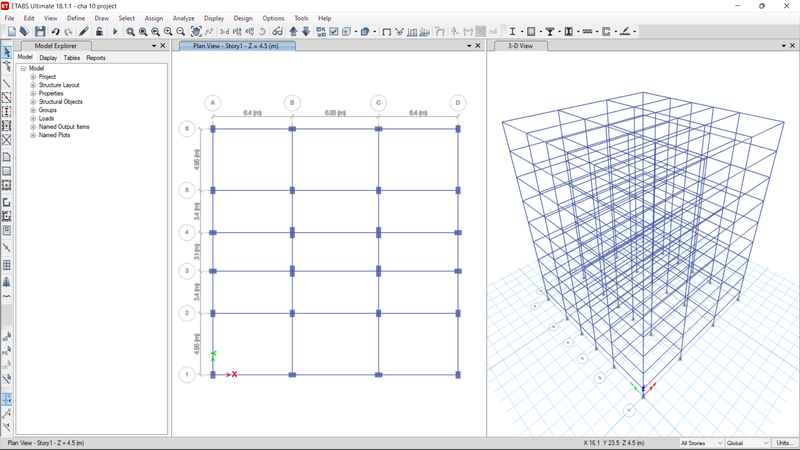Move up one story with up arrow icon
The image size is (800, 450).
pyautogui.click(x=293, y=32)
